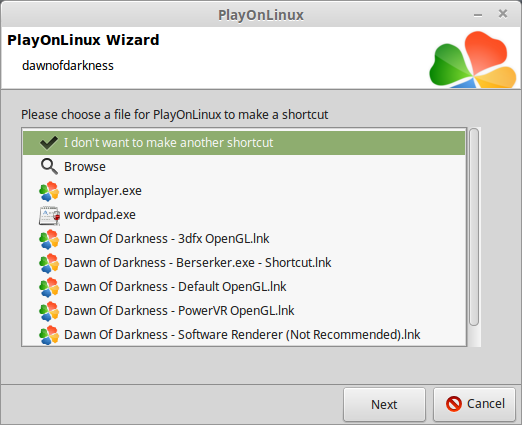Minimize the PlayOnLinux window

[478, 15]
